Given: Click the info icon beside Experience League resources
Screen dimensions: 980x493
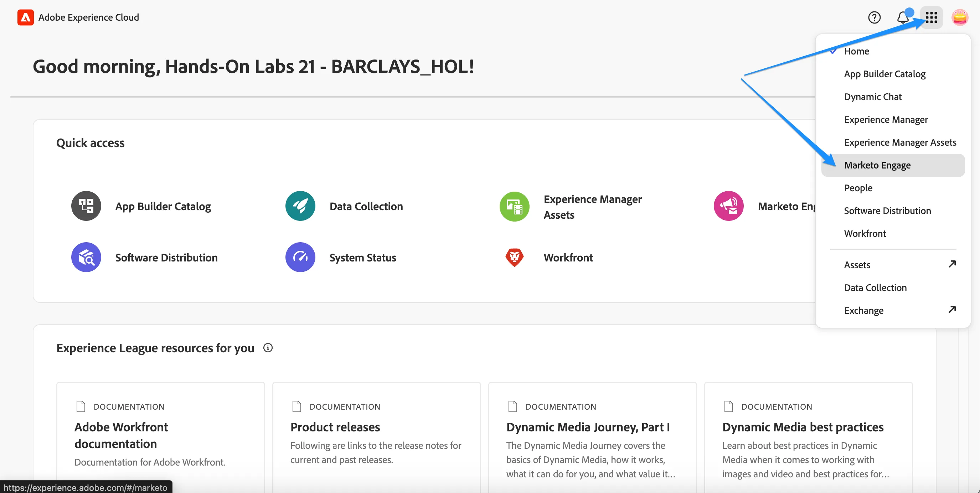Looking at the screenshot, I should click(268, 348).
